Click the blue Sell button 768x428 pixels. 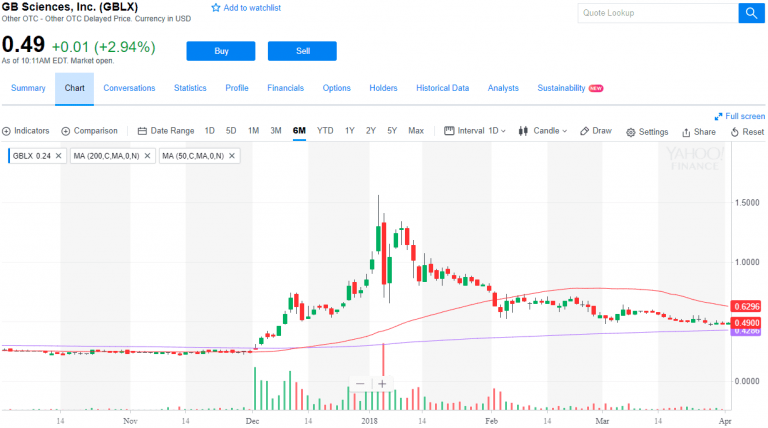(302, 51)
